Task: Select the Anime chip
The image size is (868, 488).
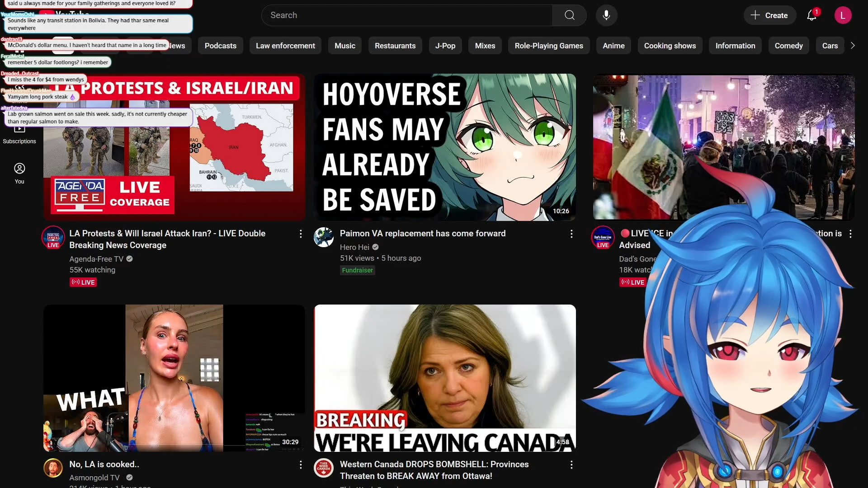Action: (613, 46)
